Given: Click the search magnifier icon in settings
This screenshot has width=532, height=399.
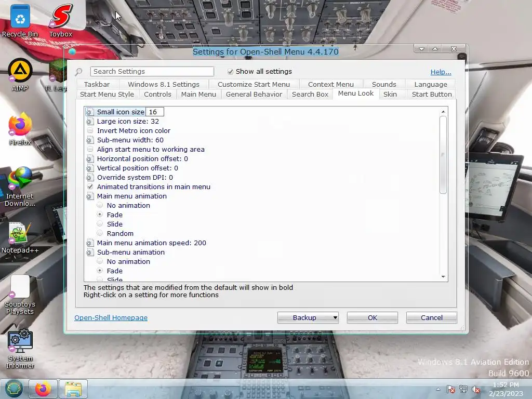Looking at the screenshot, I should [x=79, y=72].
